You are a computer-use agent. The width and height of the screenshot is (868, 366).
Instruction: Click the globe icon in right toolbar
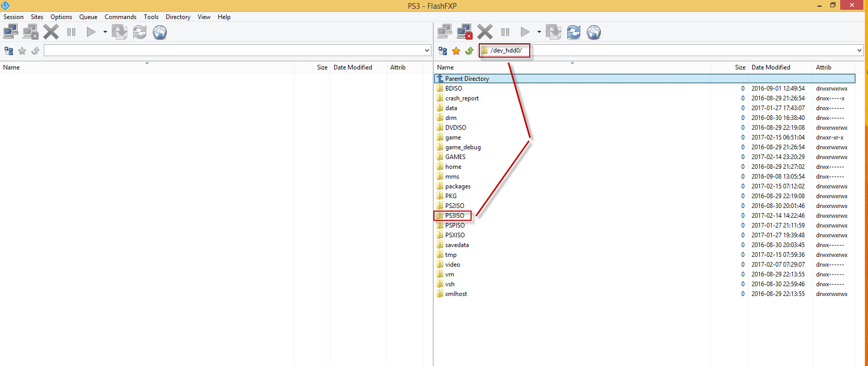pos(594,32)
